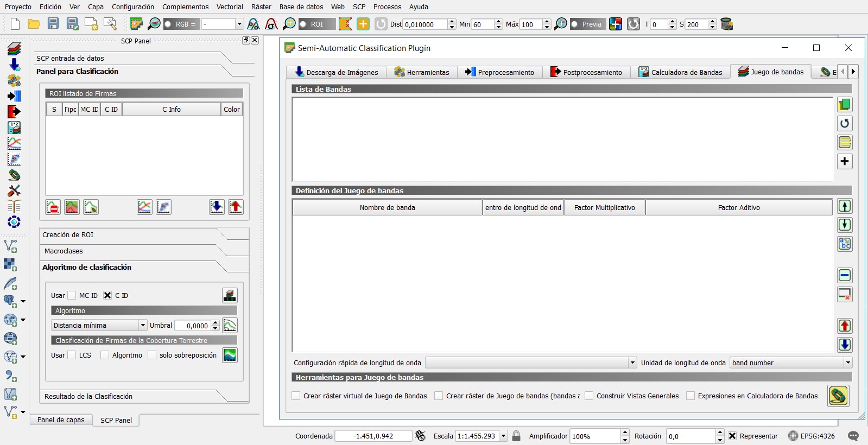Open Configuración rápida de longitud de onda dropdown
The width and height of the screenshot is (868, 445).
coord(531,363)
